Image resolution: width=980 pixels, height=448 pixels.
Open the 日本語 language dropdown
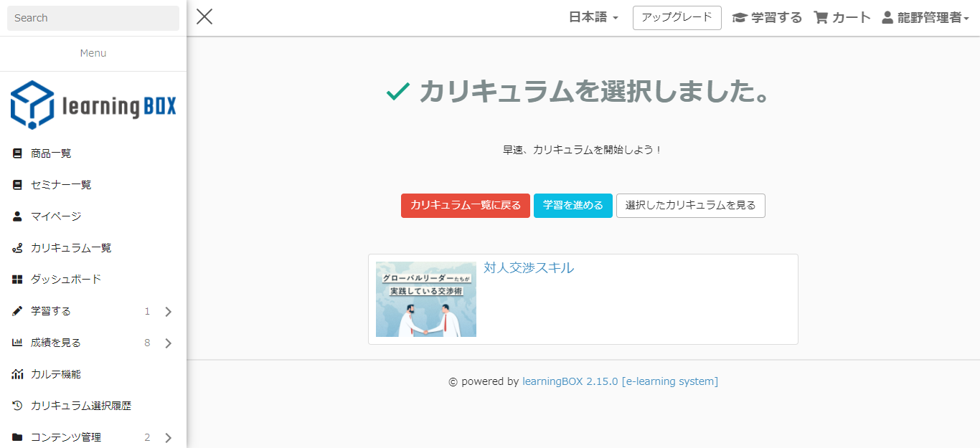(x=593, y=18)
